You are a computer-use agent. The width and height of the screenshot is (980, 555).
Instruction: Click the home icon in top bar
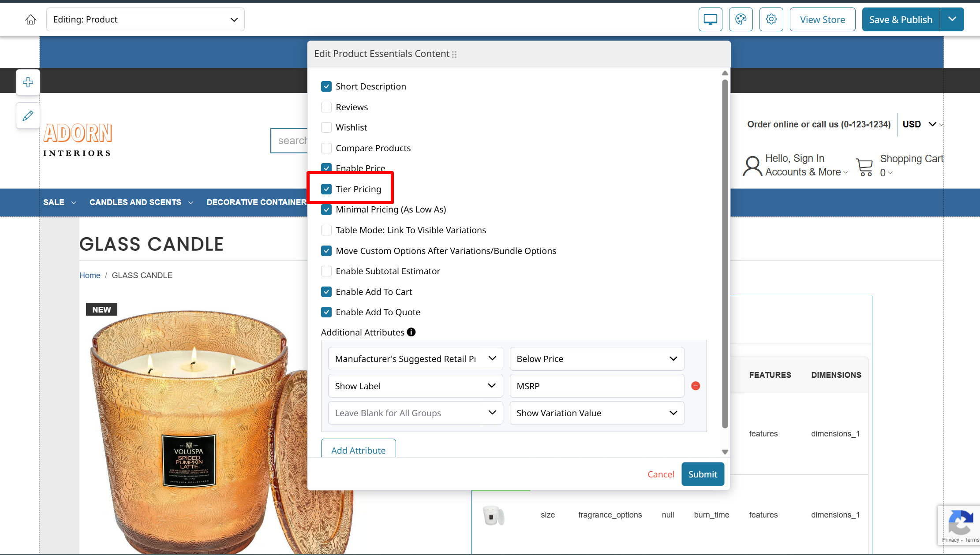tap(30, 19)
